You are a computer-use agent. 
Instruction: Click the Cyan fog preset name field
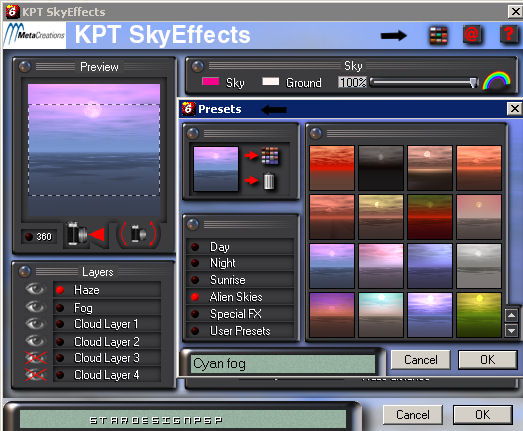(x=283, y=364)
